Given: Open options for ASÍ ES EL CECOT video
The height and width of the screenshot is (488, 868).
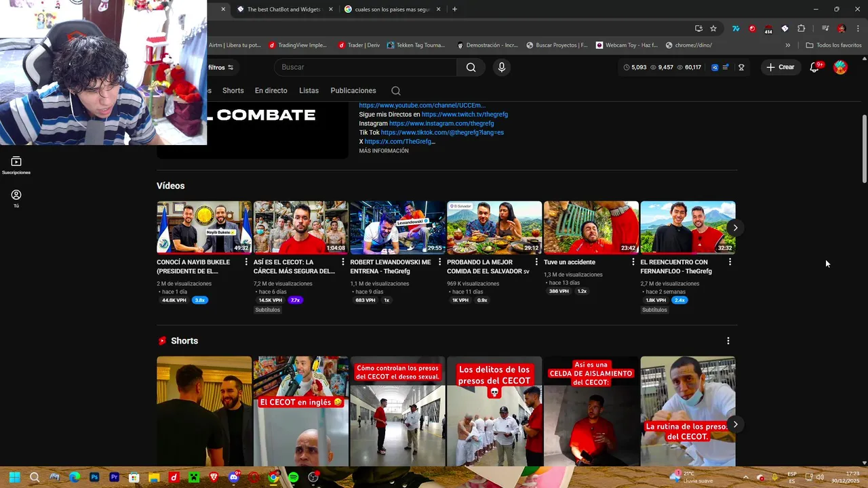Looking at the screenshot, I should pos(343,262).
